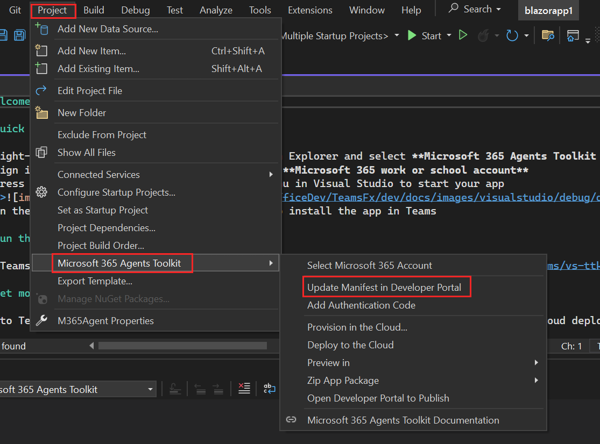Click the New Folder icon
This screenshot has width=600, height=444.
coord(41,113)
